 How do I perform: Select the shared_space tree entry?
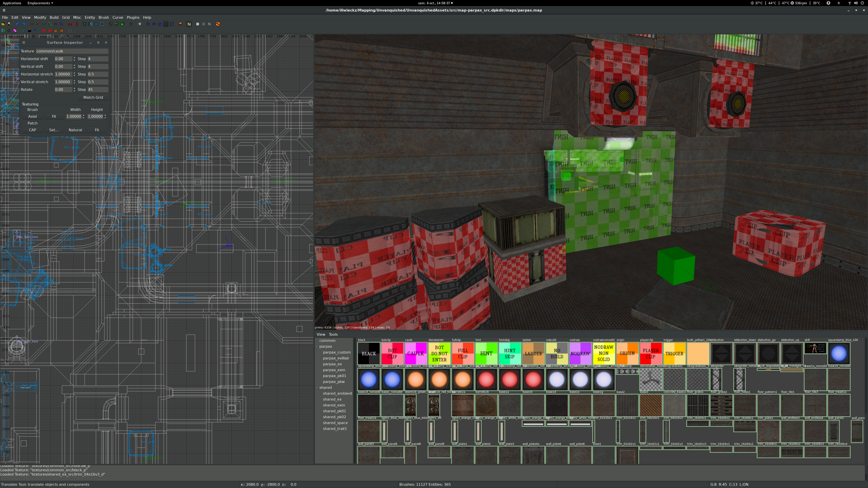click(335, 423)
